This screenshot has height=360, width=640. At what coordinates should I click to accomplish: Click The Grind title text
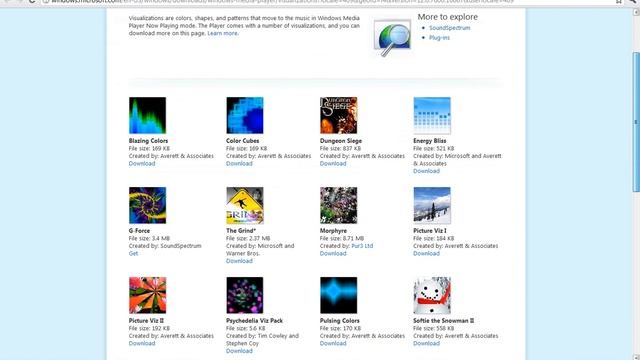click(241, 231)
